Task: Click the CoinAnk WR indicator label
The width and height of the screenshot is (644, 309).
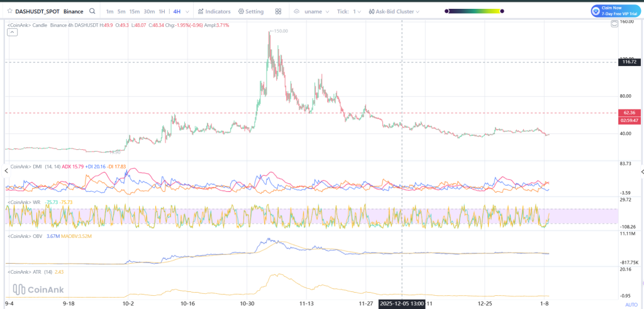Action: [x=25, y=202]
